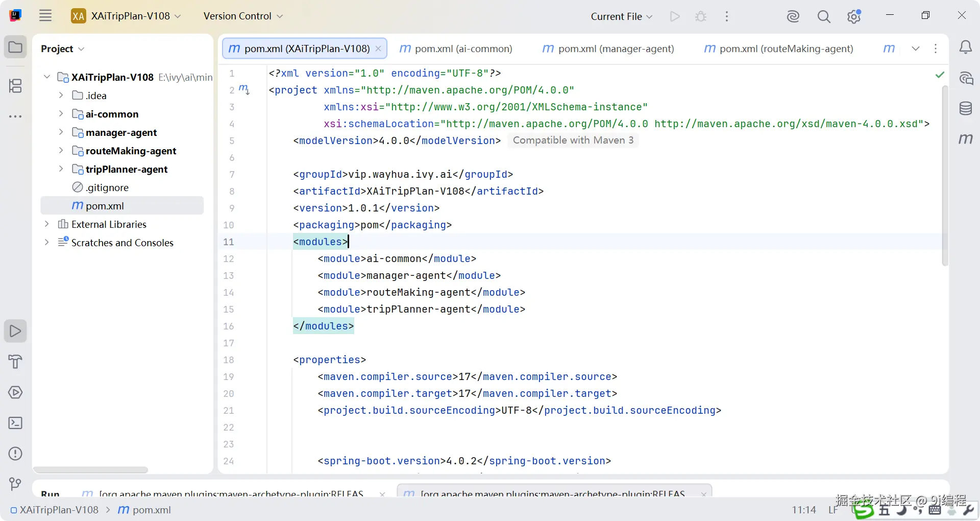Click the groupId vip.wayhua.ivy.ai line
Screen dimensions: 980x521
(x=403, y=174)
